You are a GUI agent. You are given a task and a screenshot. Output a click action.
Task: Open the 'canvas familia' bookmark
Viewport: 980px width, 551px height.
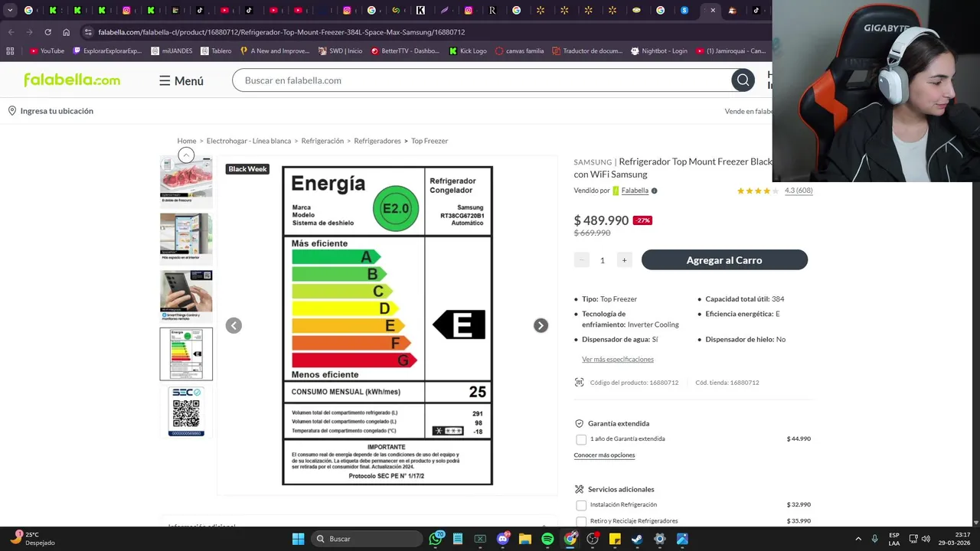[x=519, y=51]
